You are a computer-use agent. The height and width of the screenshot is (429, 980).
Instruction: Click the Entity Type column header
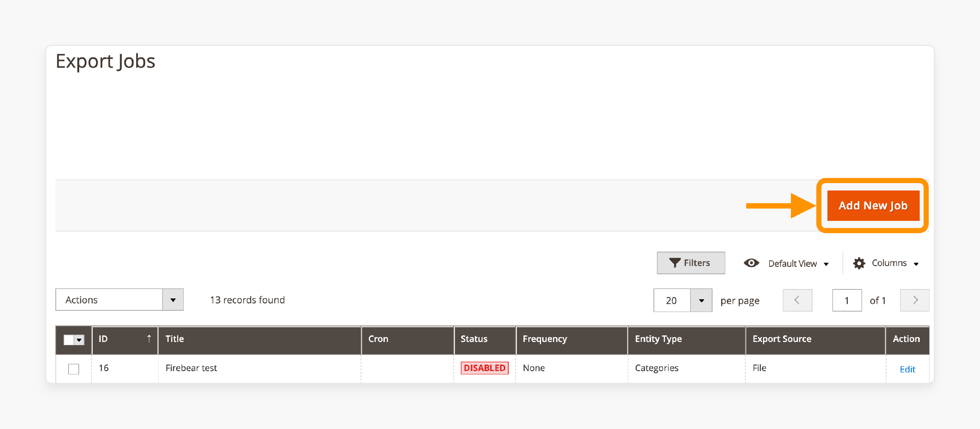658,339
